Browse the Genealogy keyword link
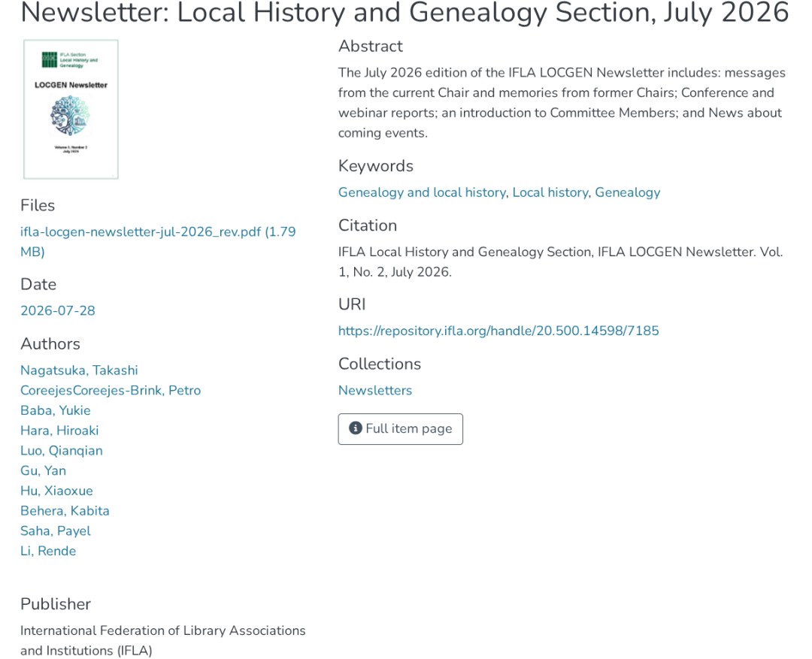The image size is (812, 659). [x=628, y=192]
